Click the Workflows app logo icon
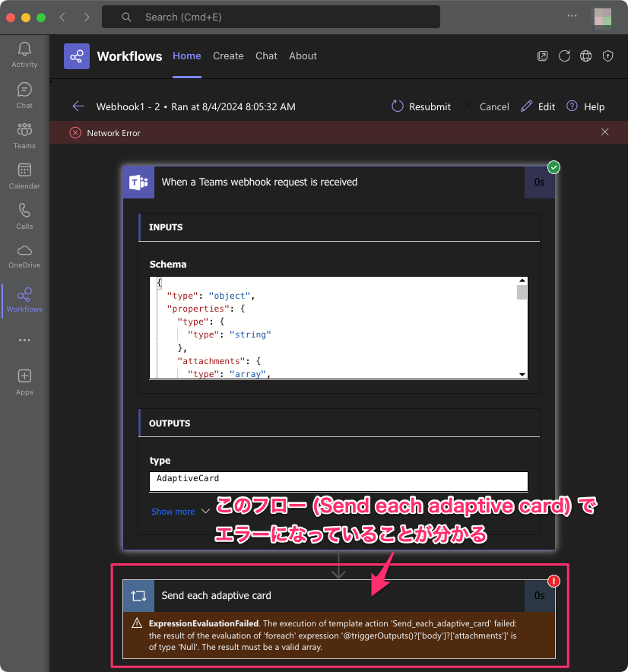 (x=77, y=56)
